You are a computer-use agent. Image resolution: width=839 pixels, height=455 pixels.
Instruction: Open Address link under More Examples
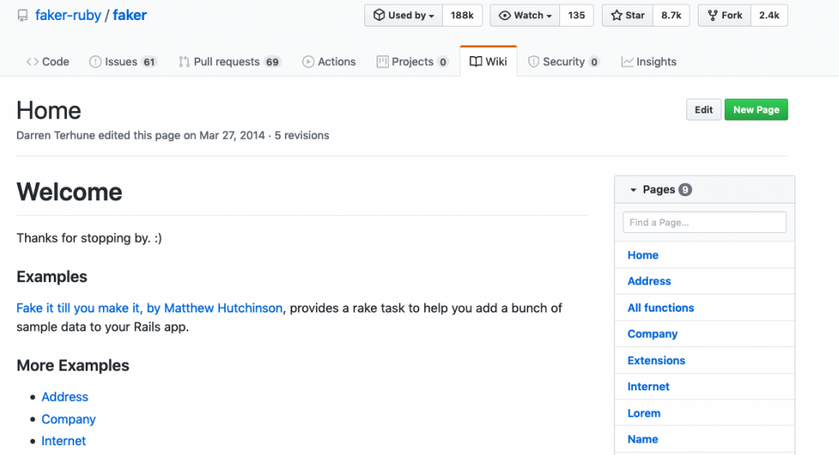pos(65,397)
